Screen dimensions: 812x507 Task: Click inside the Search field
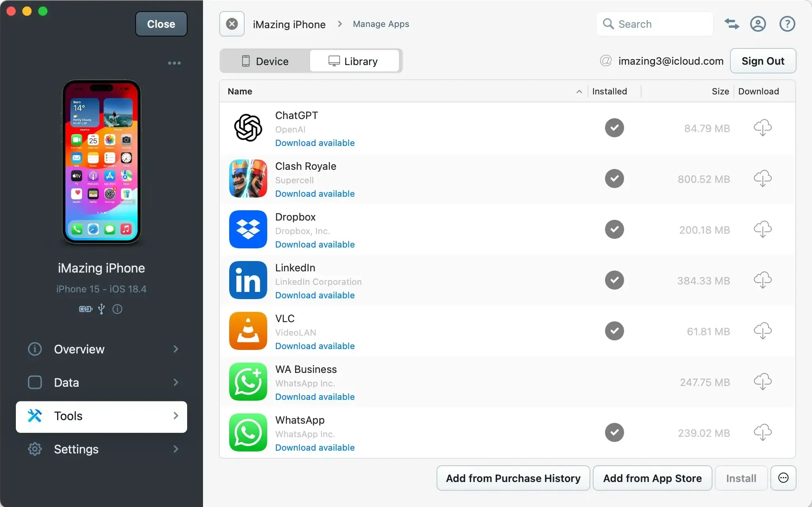tap(654, 24)
